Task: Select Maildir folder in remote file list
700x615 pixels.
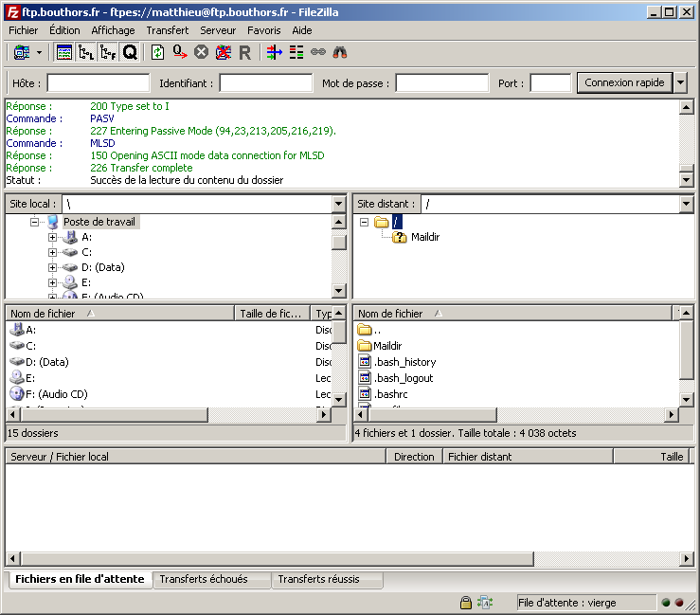Action: pos(380,346)
